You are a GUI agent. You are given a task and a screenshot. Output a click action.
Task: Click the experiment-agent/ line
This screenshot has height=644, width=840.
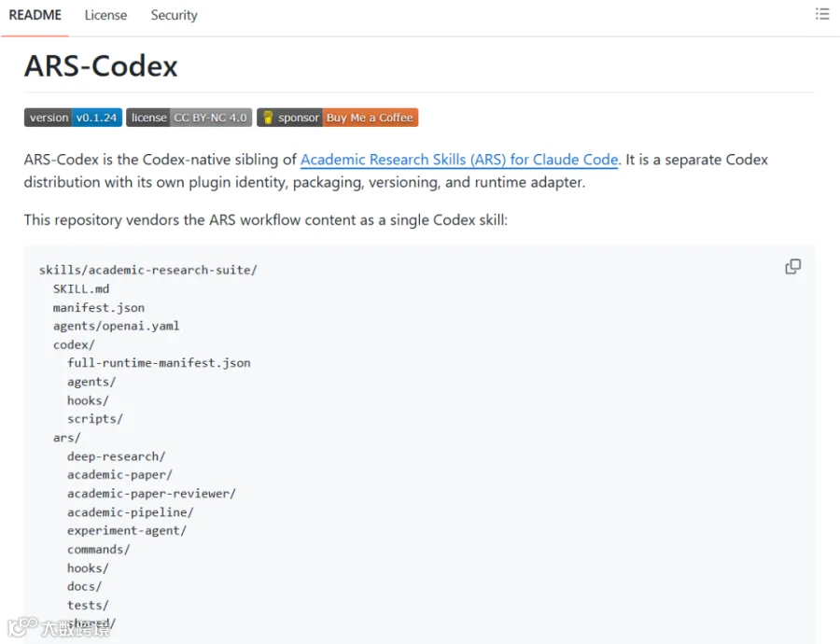[127, 530]
